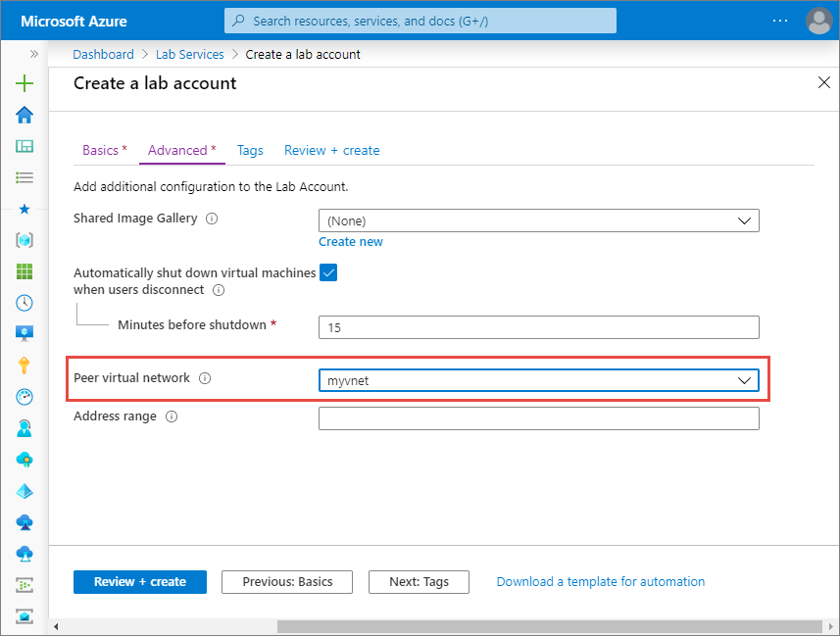Expand sidebar with the double chevron icon
The height and width of the screenshot is (636, 840).
[x=34, y=54]
